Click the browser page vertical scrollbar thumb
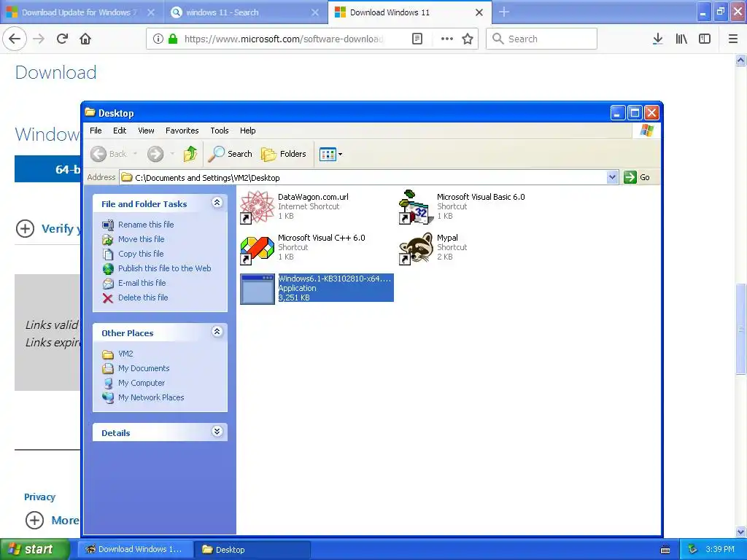Image resolution: width=747 pixels, height=560 pixels. point(740,329)
